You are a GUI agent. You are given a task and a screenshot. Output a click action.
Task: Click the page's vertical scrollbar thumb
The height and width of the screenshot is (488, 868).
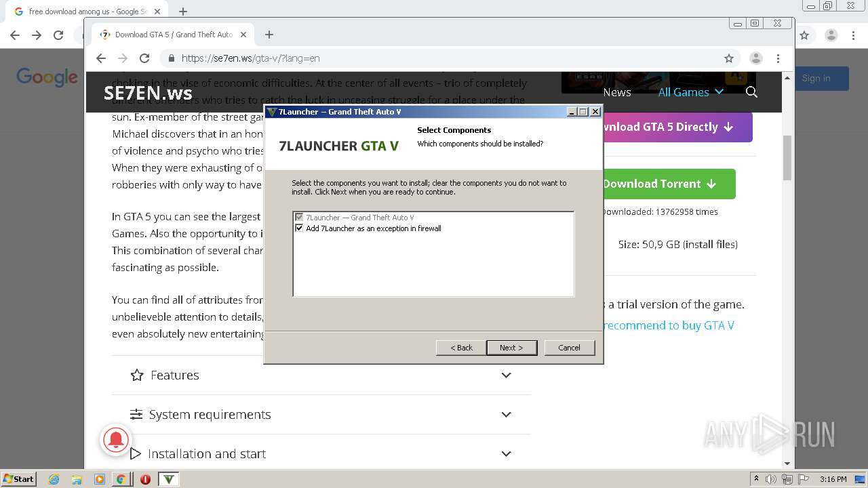787,158
